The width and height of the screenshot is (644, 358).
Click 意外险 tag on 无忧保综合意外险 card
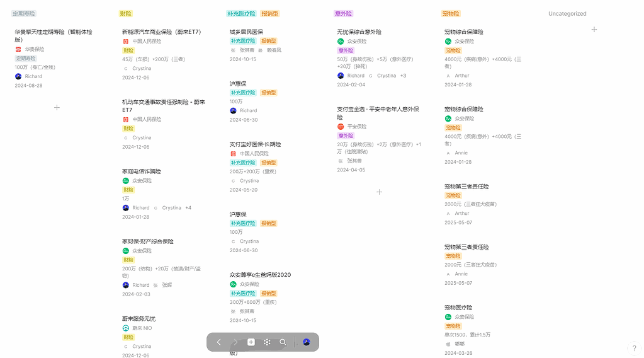coord(346,50)
